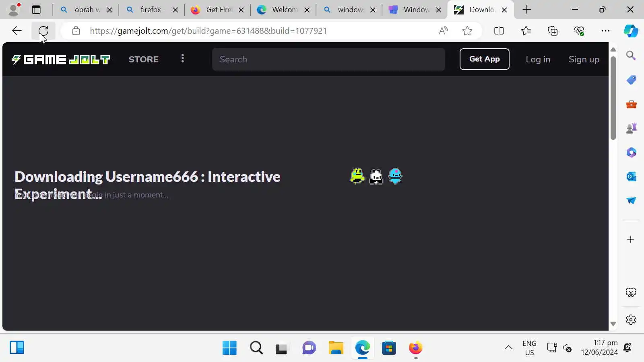Activate Read aloud in the address bar
644x362 pixels.
point(443,31)
